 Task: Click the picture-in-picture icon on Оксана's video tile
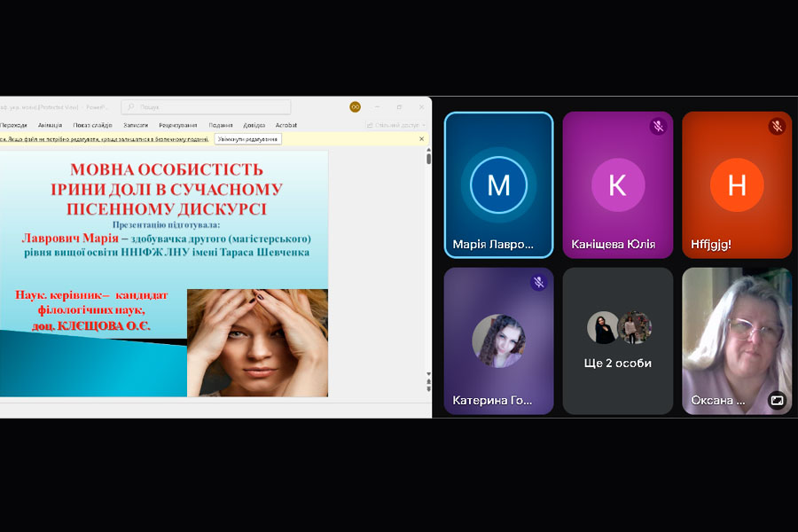pos(777,401)
